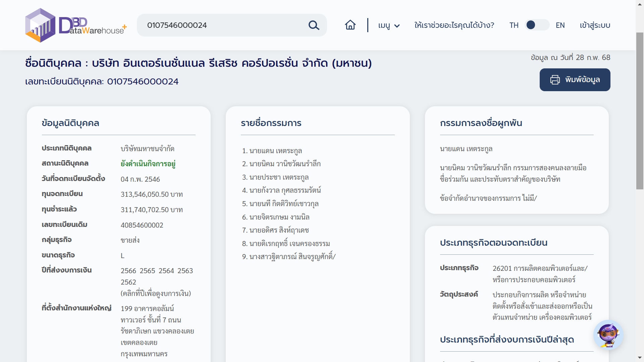Click the printer icon in พิมพ์ข้อมูล button

coord(555,80)
